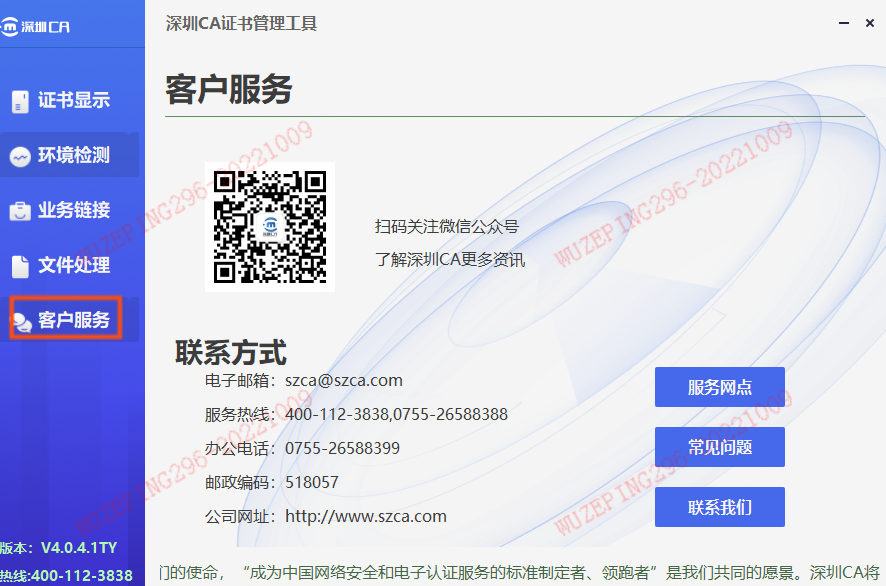Image resolution: width=886 pixels, height=586 pixels.
Task: Click the 服务热线 number 400-112-3838,0755-26588388
Action: 396,414
